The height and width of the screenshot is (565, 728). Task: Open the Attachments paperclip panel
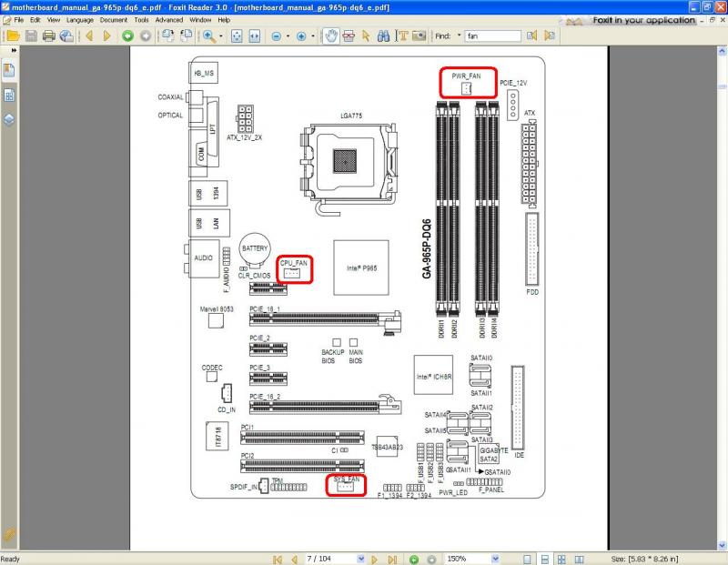pos(9,534)
